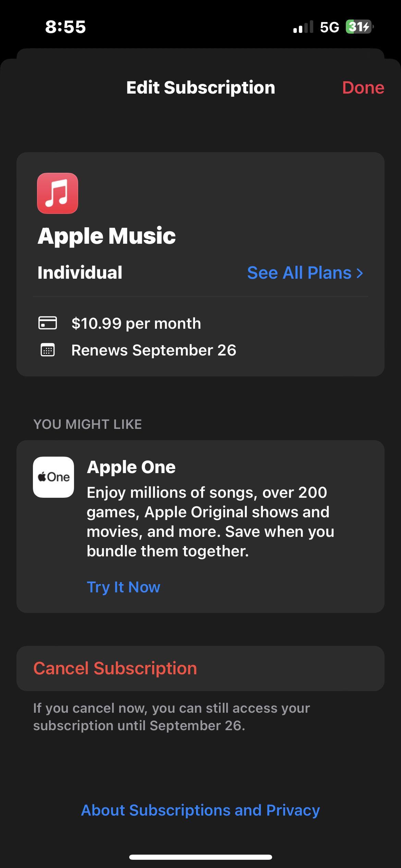The width and height of the screenshot is (401, 868).
Task: Tap the Apple One title text
Action: tap(131, 467)
